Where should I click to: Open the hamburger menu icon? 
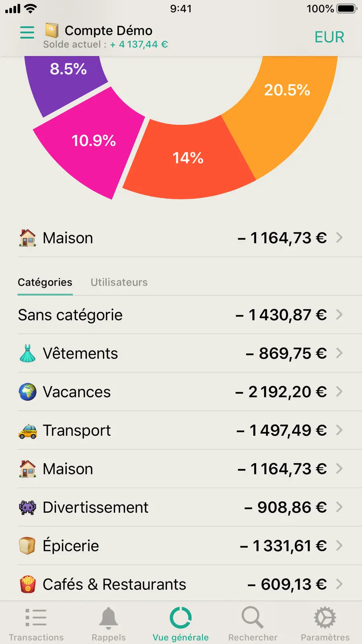[27, 32]
